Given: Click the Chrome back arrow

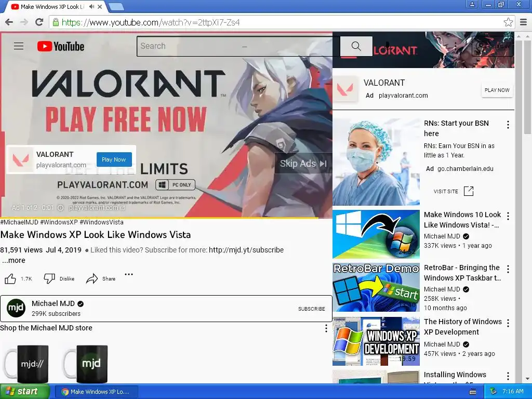Looking at the screenshot, I should (9, 22).
